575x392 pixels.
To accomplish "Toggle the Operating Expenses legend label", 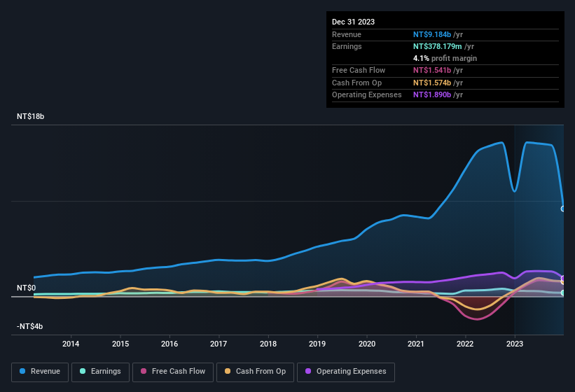I will [350, 371].
